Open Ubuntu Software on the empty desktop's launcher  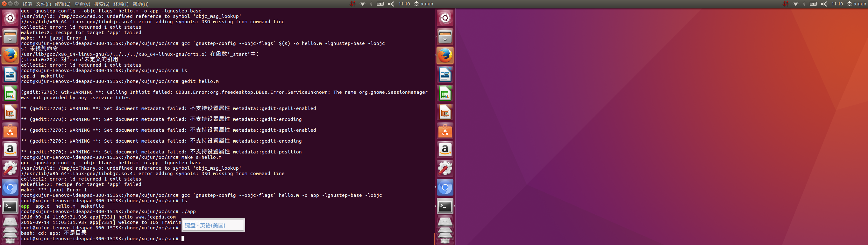click(x=445, y=131)
